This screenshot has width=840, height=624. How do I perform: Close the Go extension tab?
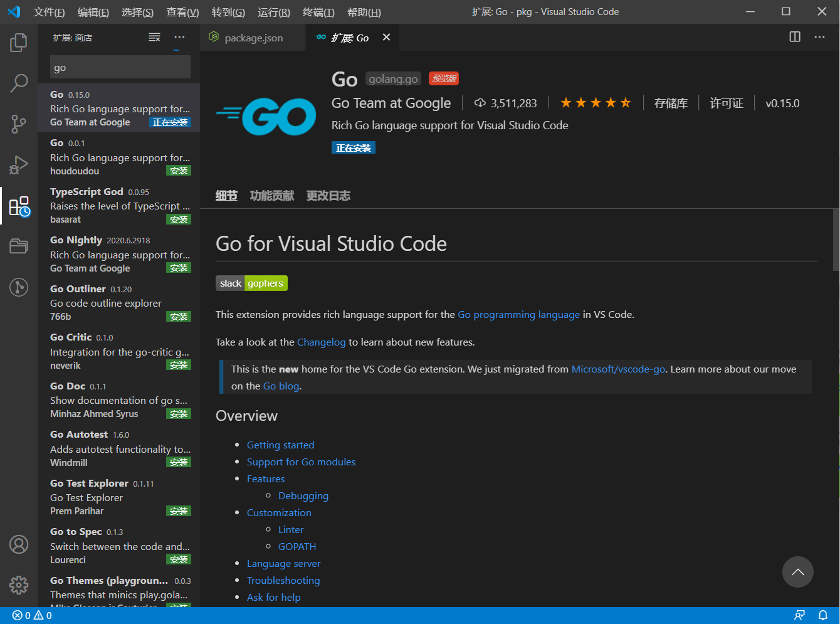point(387,38)
